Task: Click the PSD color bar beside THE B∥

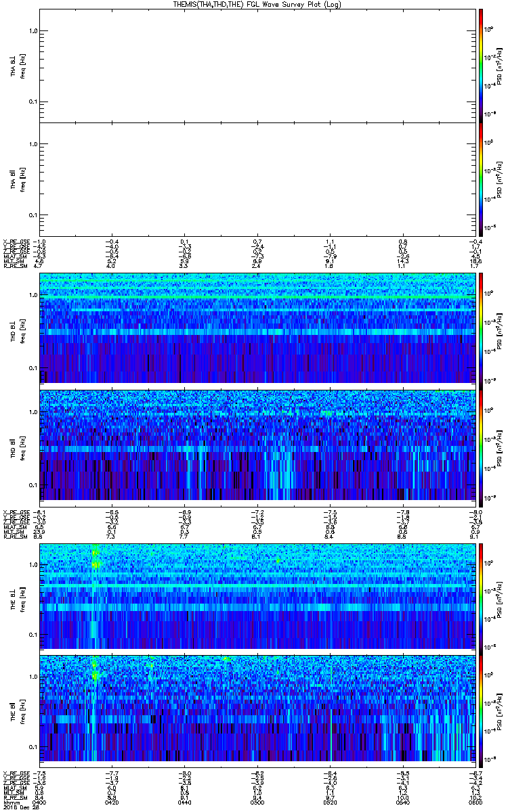Action: pos(481,710)
